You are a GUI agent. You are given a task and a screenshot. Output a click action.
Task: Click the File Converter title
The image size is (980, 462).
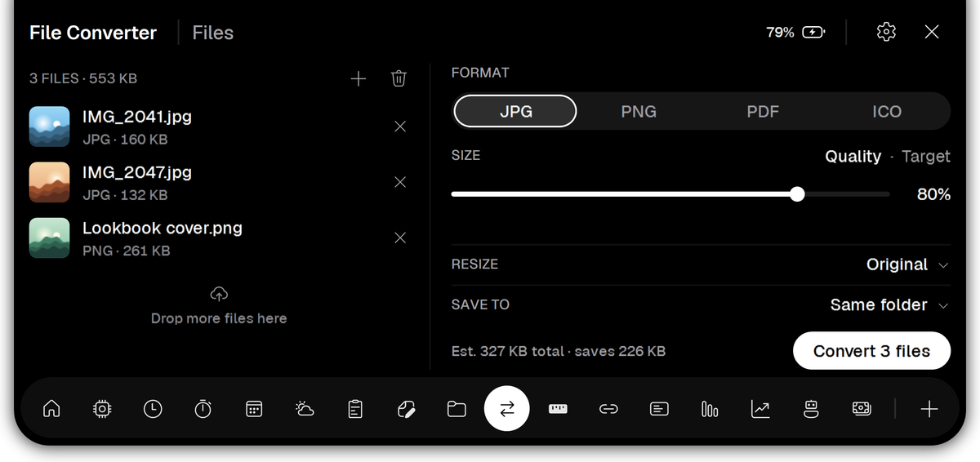point(93,33)
